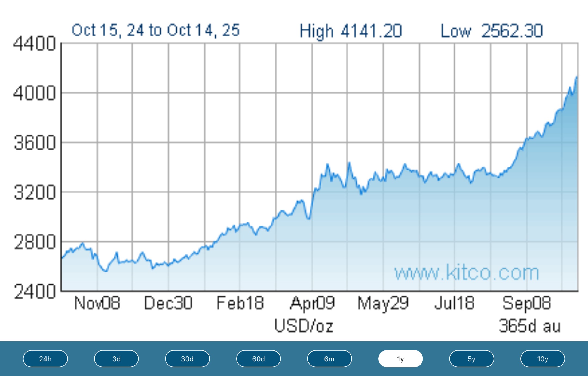Click the chart peak near 4141
This screenshot has width=588, height=376.
pyautogui.click(x=577, y=77)
